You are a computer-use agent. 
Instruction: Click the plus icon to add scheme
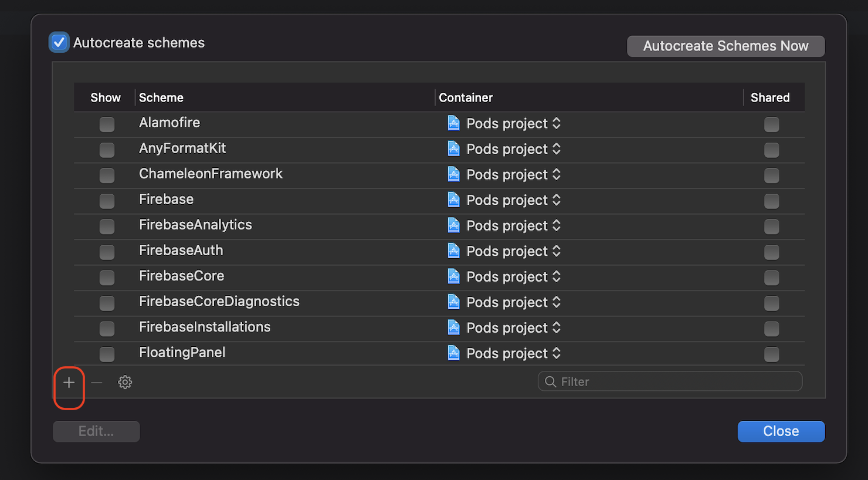(69, 383)
